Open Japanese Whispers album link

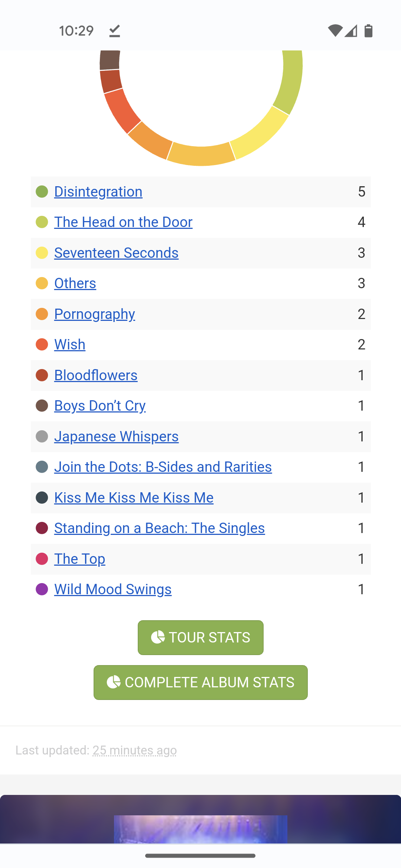click(116, 437)
